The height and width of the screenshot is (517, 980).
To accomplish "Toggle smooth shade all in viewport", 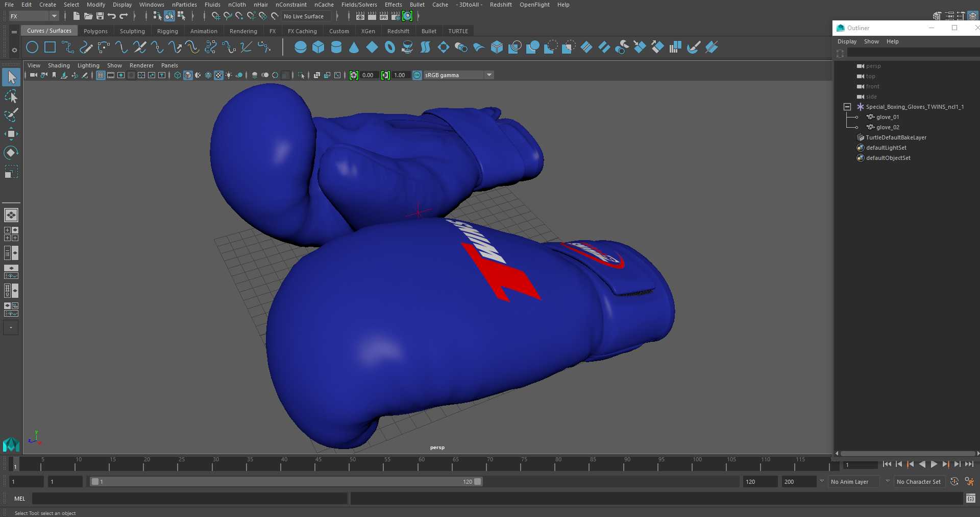I will click(188, 75).
